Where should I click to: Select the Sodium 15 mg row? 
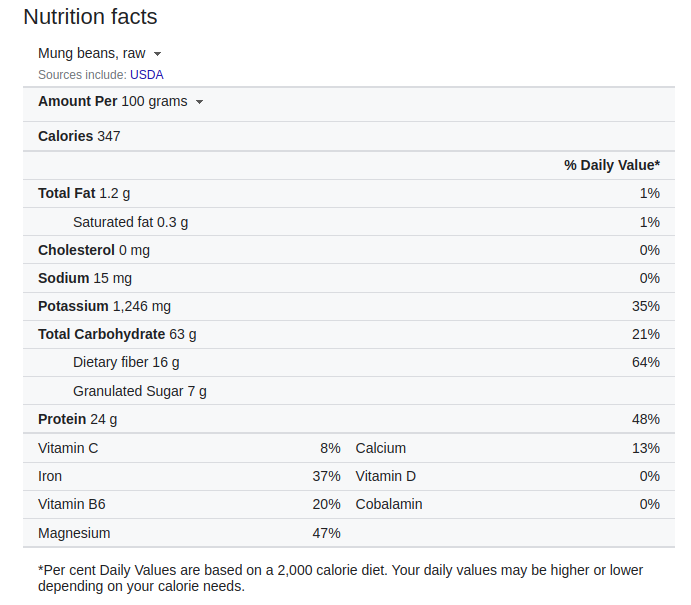(349, 278)
